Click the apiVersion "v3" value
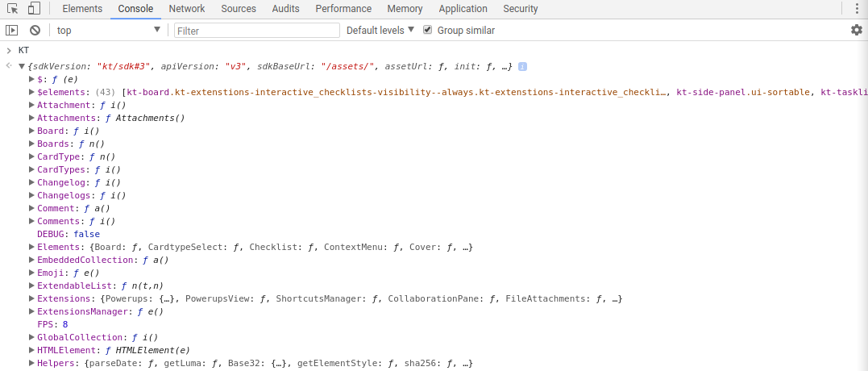Image resolution: width=868 pixels, height=371 pixels. coord(236,66)
